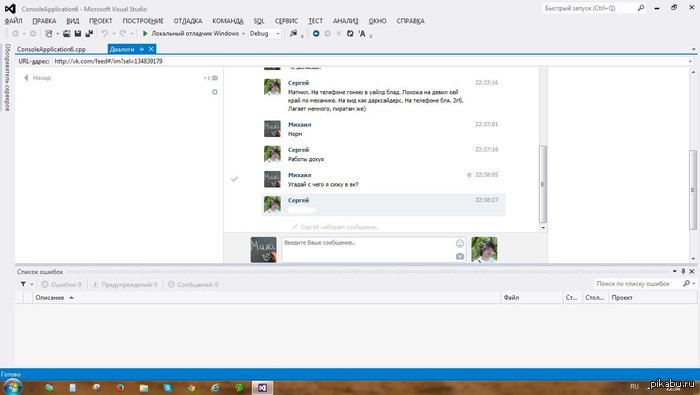This screenshot has width=700, height=395.
Task: Open the СПРАВКА menu
Action: 410,21
